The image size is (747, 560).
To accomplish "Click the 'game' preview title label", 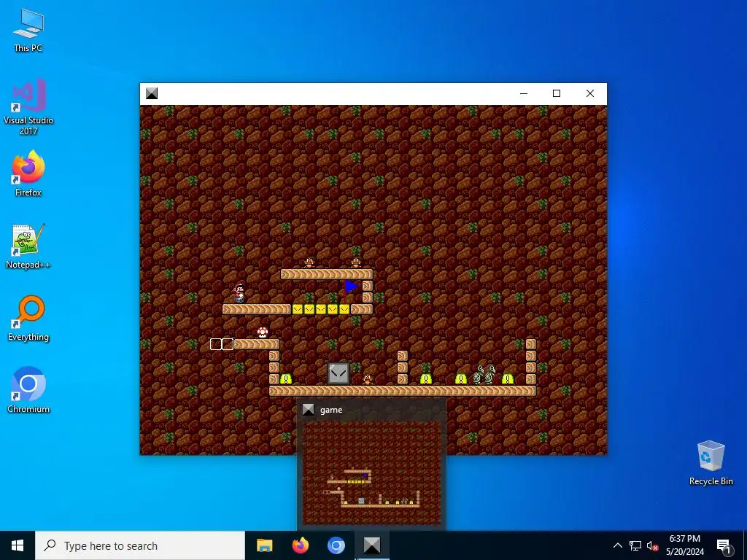I will point(331,410).
